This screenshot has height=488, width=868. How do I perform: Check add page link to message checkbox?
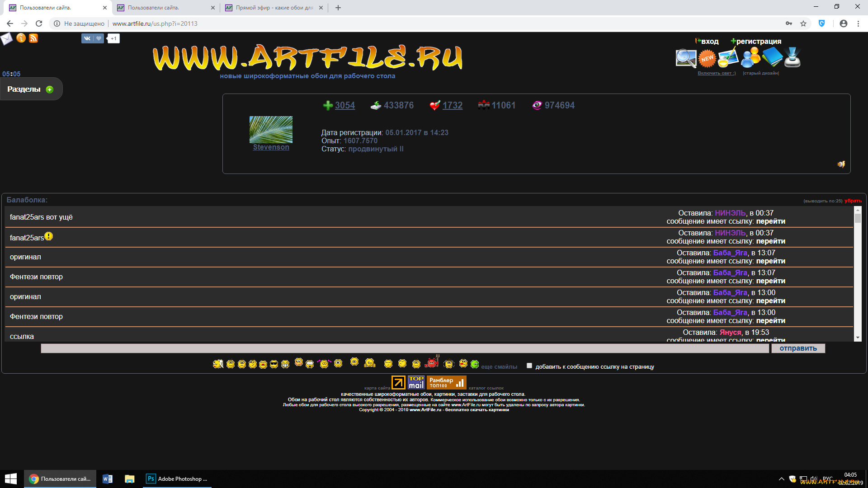tap(529, 366)
